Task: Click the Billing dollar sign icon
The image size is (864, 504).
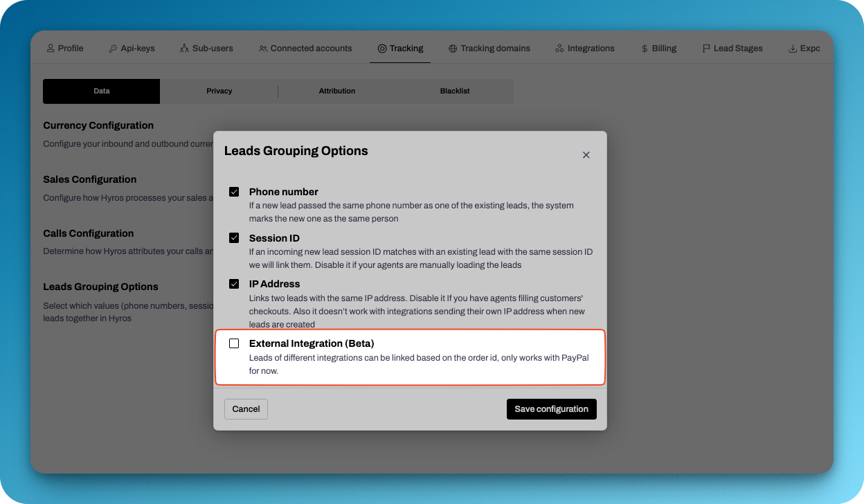Action: coord(645,48)
